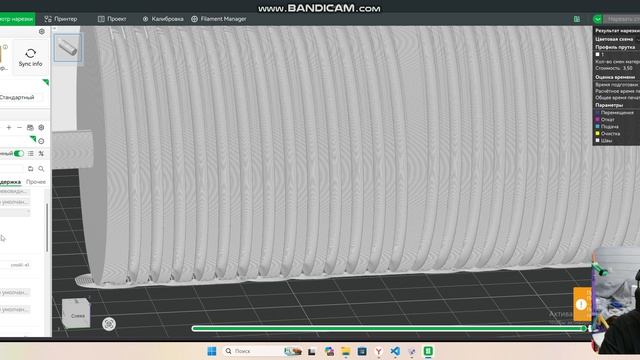Remove a filament with minus icon
The image size is (640, 360).
(19, 127)
